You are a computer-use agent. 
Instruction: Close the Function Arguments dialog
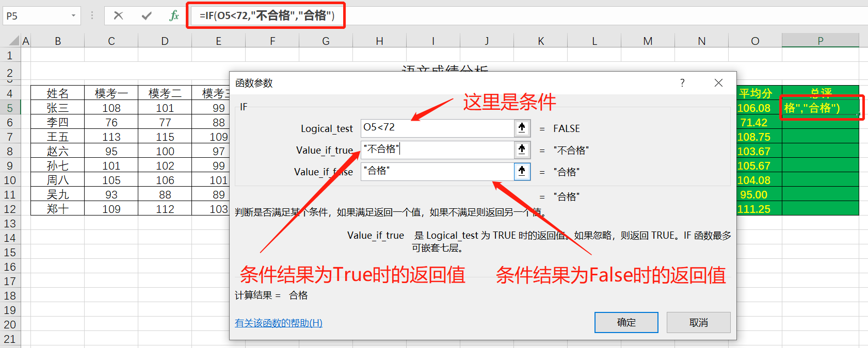click(x=718, y=82)
